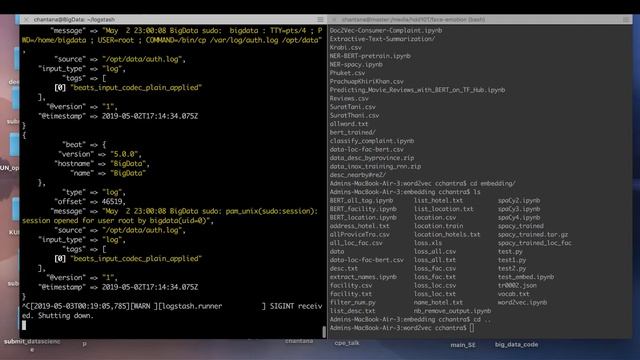The height and width of the screenshot is (360, 640).
Task: Click the address_hotel.txt file name
Action: tap(359, 226)
